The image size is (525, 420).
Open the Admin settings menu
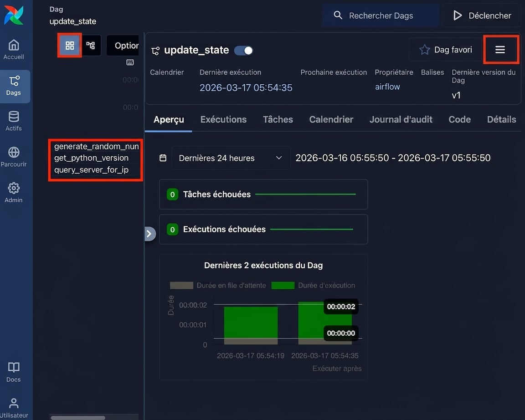pos(14,193)
